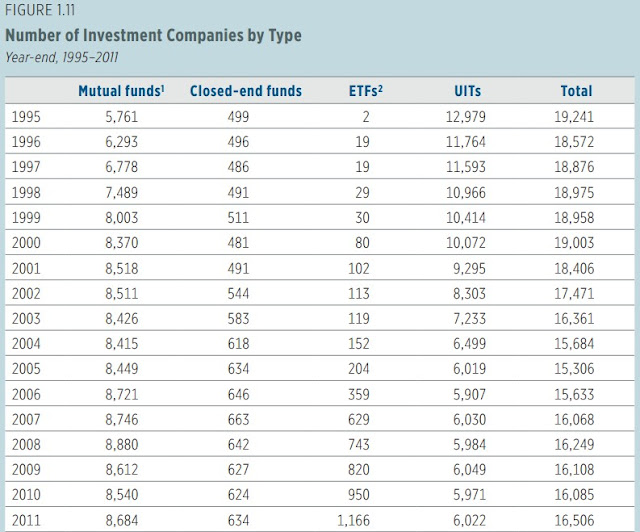Click UITs value 11,764

point(466,142)
